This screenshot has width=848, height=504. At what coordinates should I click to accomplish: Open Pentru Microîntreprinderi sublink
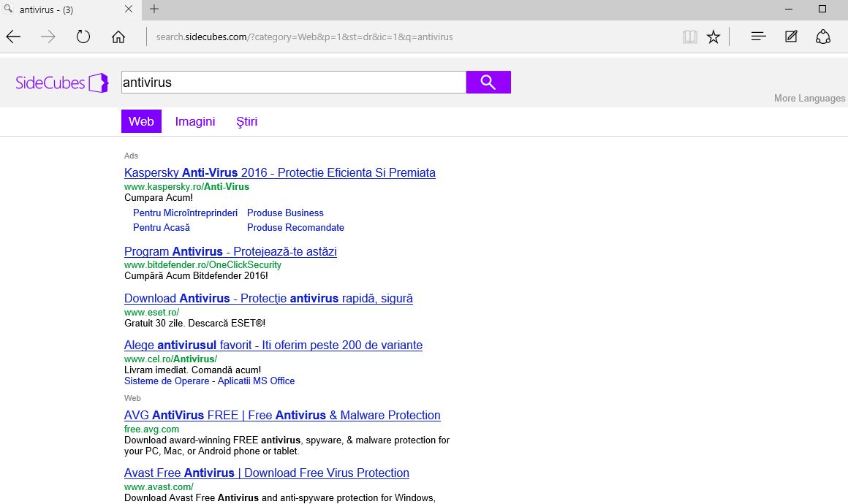(185, 213)
